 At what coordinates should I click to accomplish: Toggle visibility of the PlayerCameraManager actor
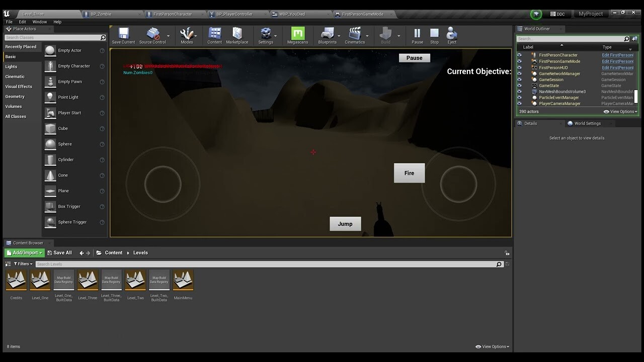(x=520, y=104)
